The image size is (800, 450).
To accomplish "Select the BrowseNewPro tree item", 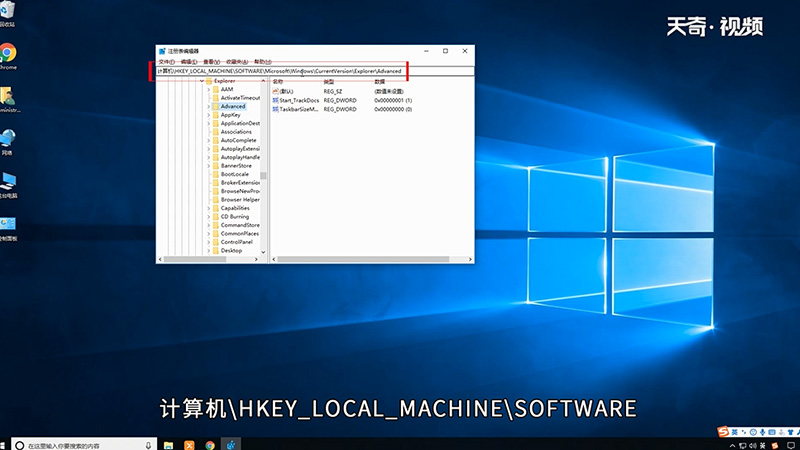I will coord(240,191).
